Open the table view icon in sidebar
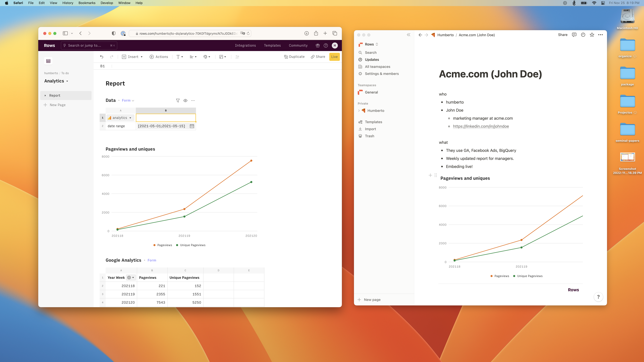The width and height of the screenshot is (644, 362). coord(48,61)
